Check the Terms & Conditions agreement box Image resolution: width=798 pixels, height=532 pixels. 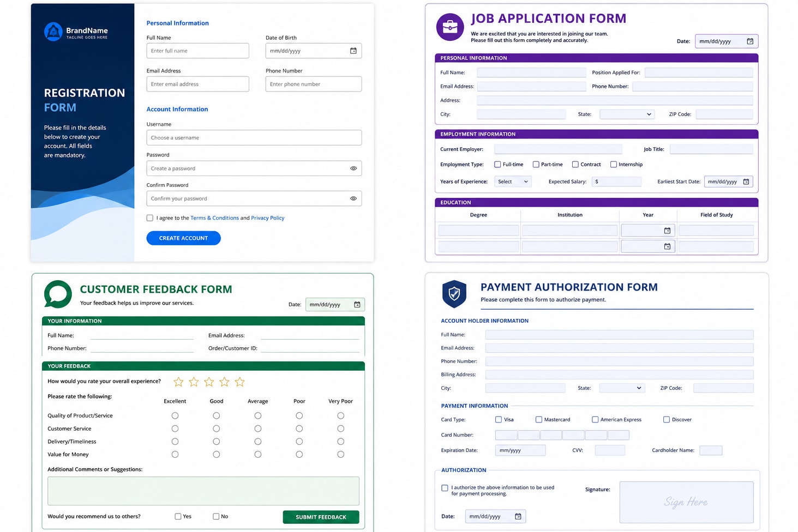pos(150,218)
